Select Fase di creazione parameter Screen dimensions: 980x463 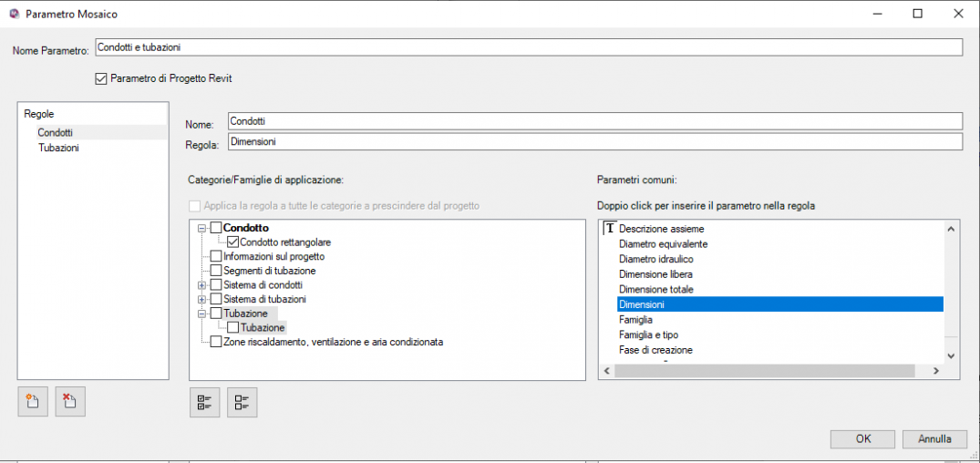tap(655, 350)
